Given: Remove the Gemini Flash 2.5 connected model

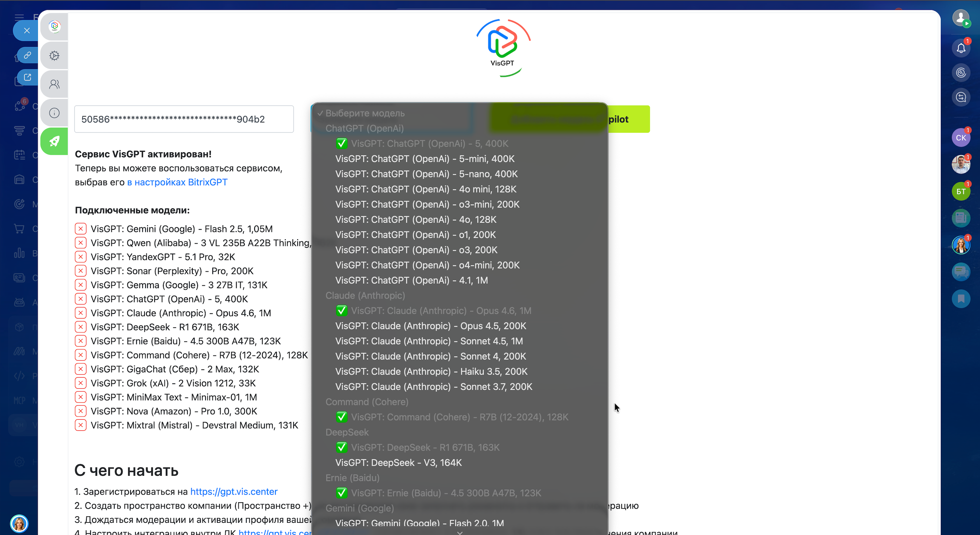Looking at the screenshot, I should (x=80, y=229).
